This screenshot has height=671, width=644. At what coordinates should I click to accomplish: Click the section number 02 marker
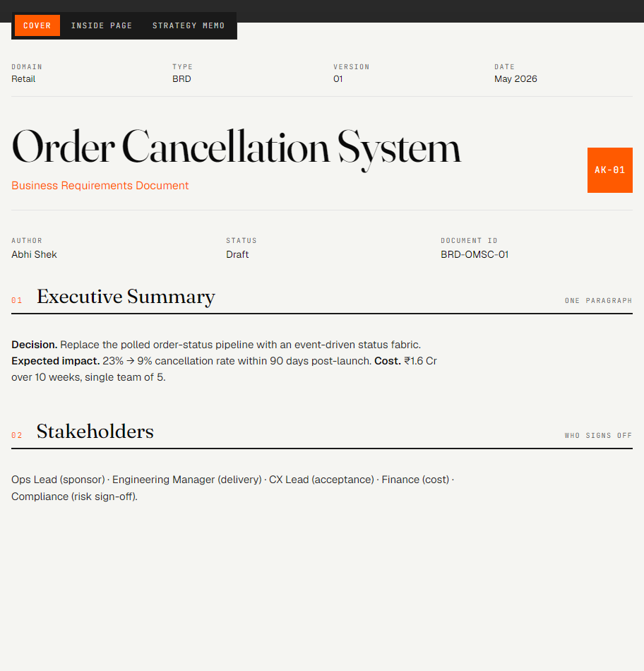pos(17,435)
